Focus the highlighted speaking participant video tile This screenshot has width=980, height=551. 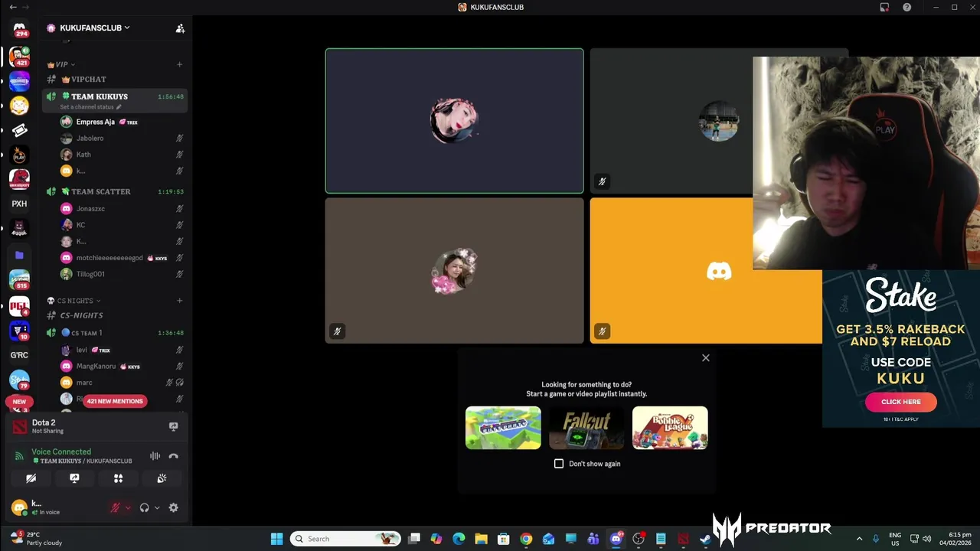tap(454, 121)
